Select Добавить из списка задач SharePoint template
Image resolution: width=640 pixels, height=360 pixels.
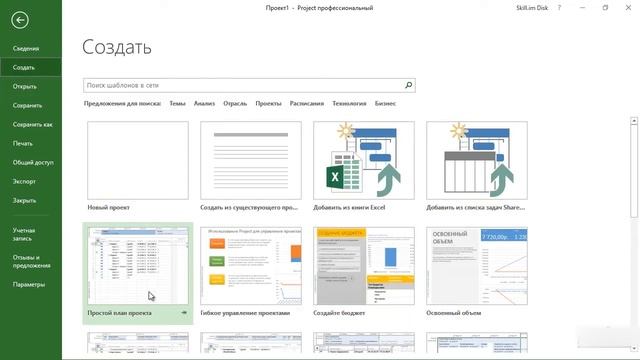(x=477, y=160)
